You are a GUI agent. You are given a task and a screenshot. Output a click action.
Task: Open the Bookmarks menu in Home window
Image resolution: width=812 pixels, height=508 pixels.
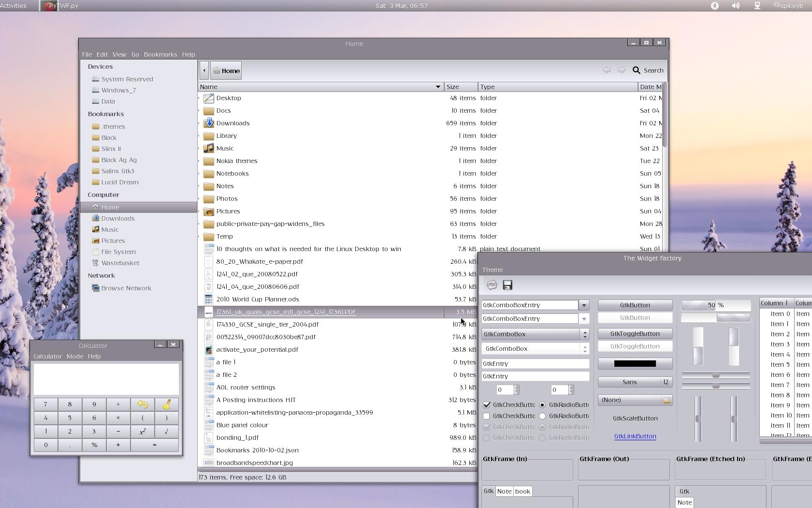pos(160,54)
